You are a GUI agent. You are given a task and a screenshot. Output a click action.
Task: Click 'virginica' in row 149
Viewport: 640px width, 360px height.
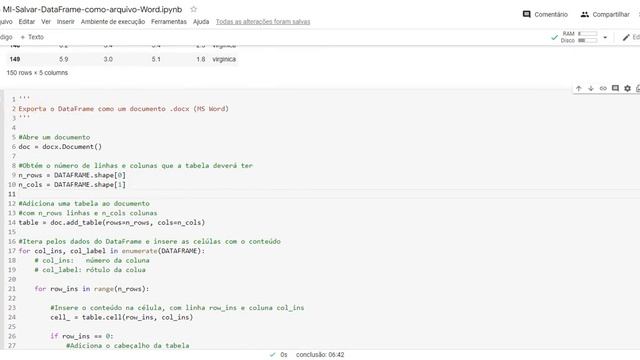pyautogui.click(x=224, y=59)
